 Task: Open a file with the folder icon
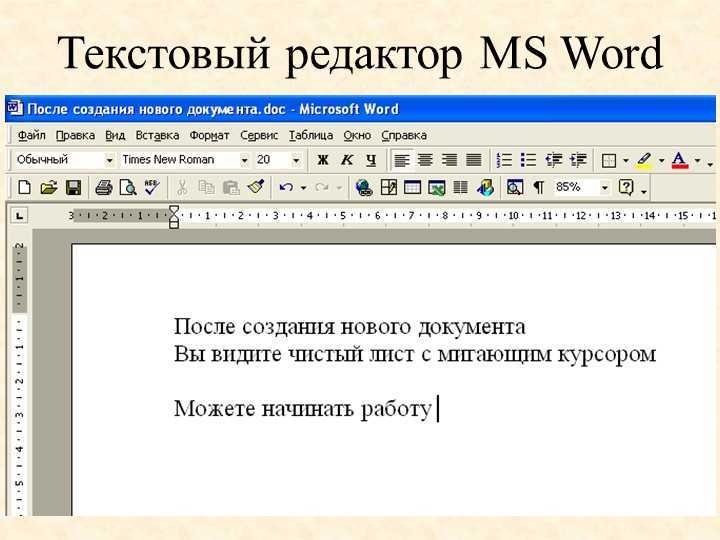49,187
